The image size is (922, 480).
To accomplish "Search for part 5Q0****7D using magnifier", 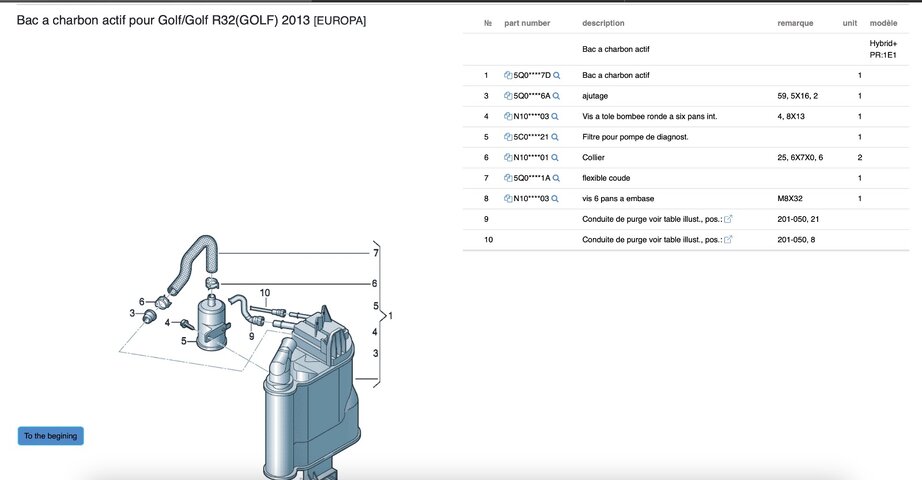I will click(556, 75).
